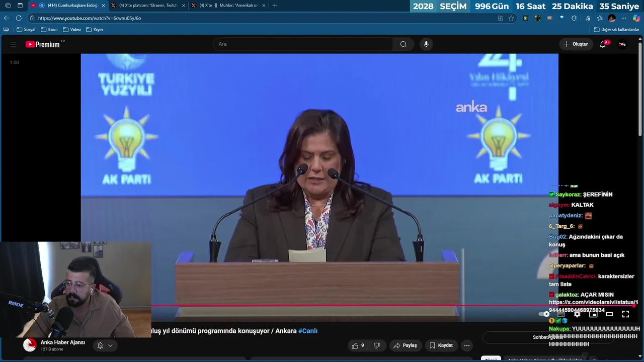
Task: Switch to X'te Muhbir Amerikalı tab
Action: coord(229,6)
